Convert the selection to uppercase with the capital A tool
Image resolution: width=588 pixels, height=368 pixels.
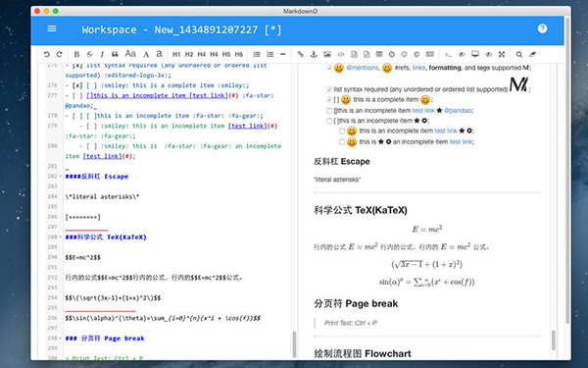146,54
